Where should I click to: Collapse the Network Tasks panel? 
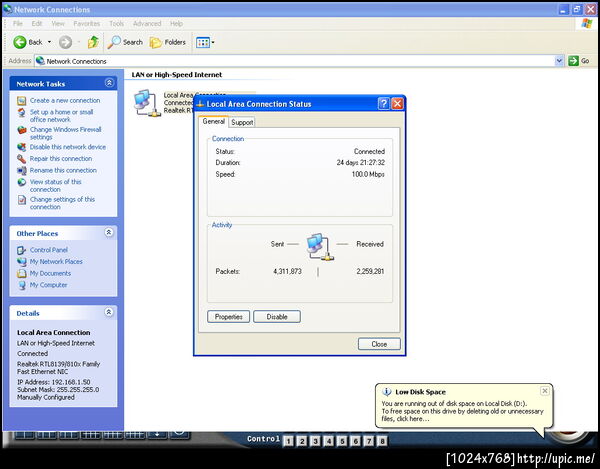109,83
